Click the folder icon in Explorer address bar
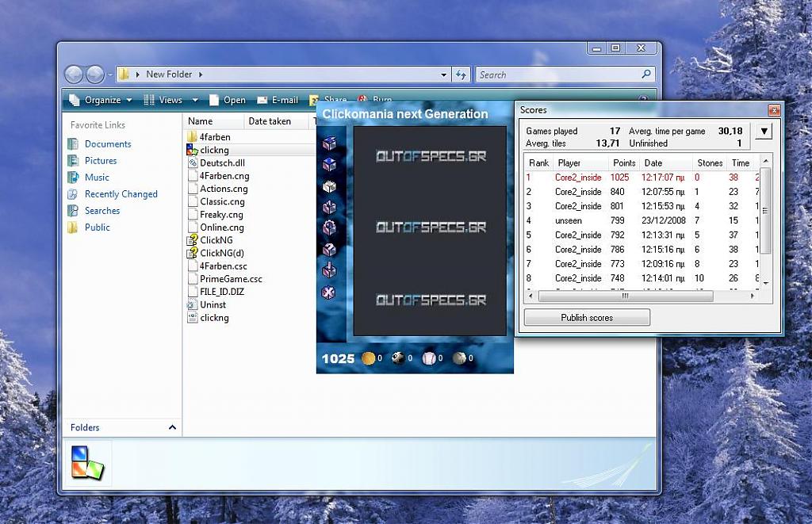 (x=124, y=74)
